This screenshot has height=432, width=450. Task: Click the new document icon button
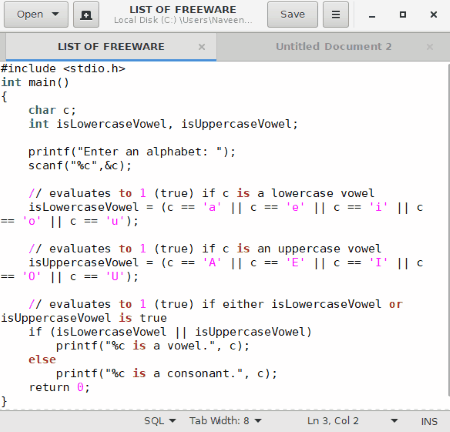point(86,14)
